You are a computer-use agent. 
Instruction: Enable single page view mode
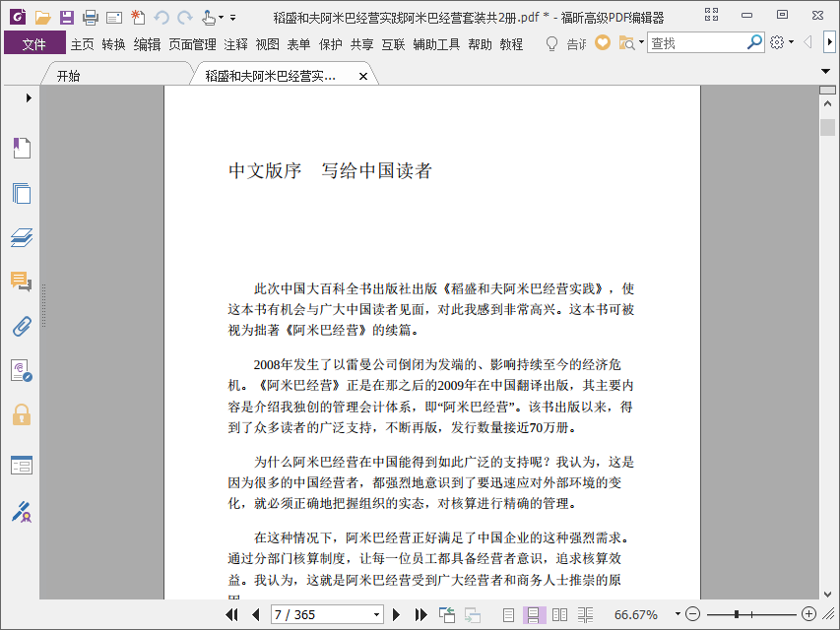(x=508, y=615)
